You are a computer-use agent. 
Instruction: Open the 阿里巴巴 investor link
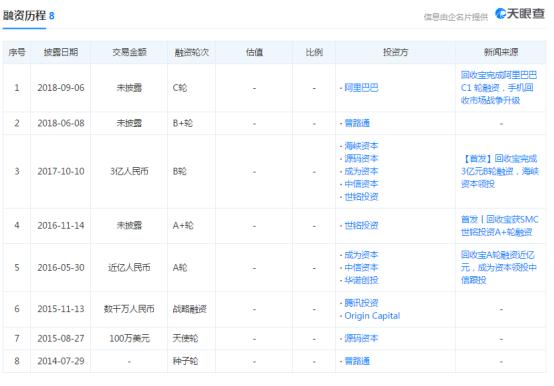[361, 88]
